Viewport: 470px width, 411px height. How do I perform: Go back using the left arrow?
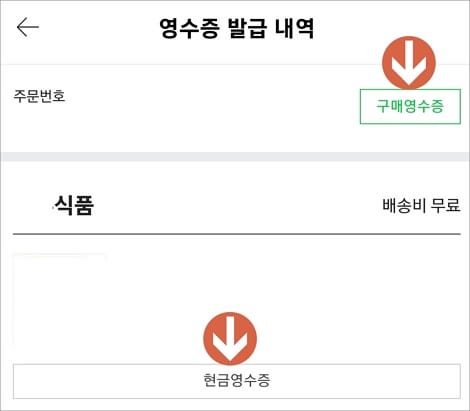(x=28, y=27)
